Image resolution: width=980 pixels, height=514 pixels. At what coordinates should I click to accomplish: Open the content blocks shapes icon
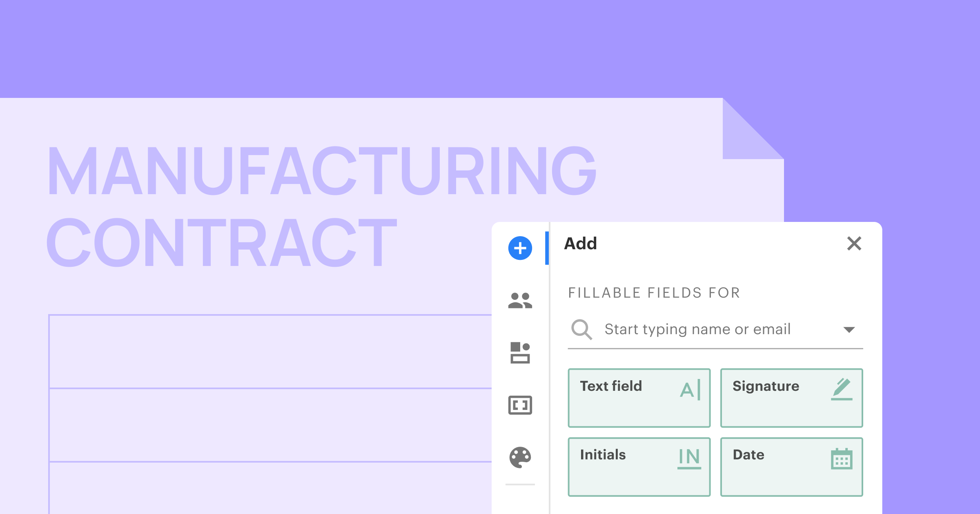click(x=520, y=352)
